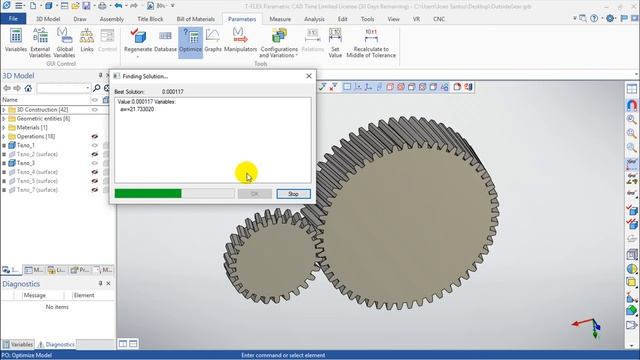This screenshot has height=360, width=640.
Task: Open the File menu
Action: pyautogui.click(x=13, y=19)
